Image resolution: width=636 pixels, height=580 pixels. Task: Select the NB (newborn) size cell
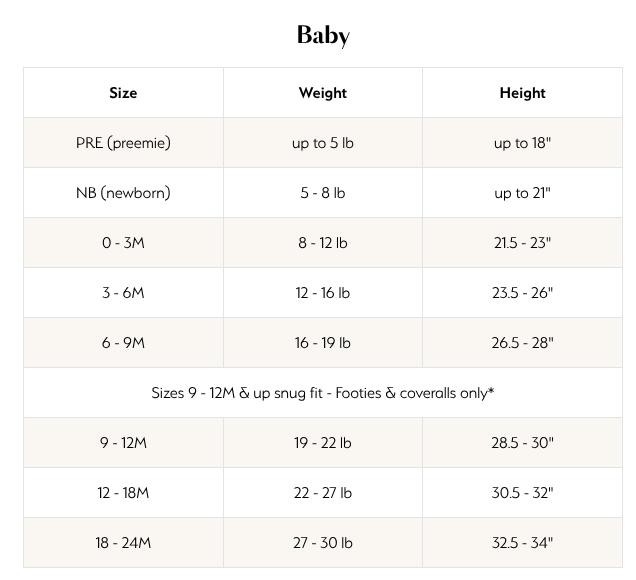(123, 193)
